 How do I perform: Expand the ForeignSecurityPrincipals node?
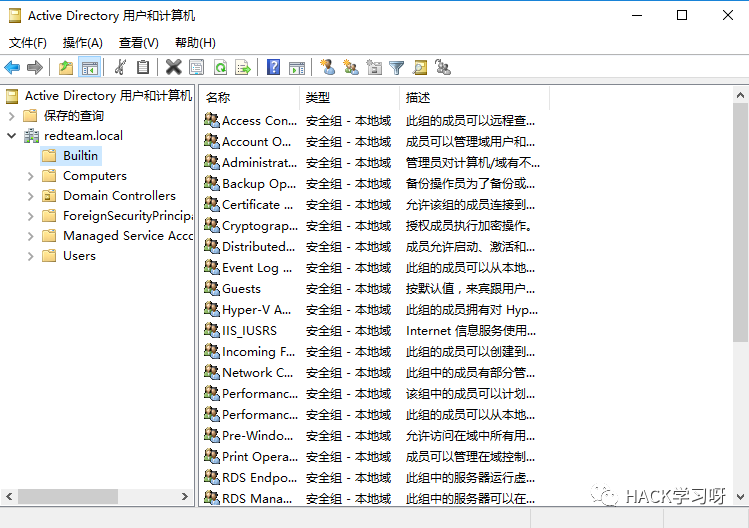[x=31, y=216]
